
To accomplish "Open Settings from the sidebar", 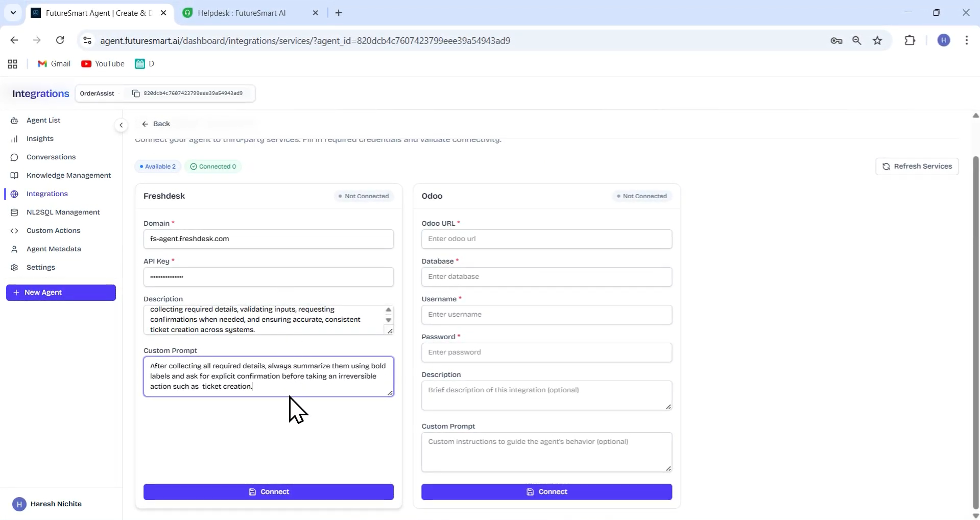I will 40,267.
